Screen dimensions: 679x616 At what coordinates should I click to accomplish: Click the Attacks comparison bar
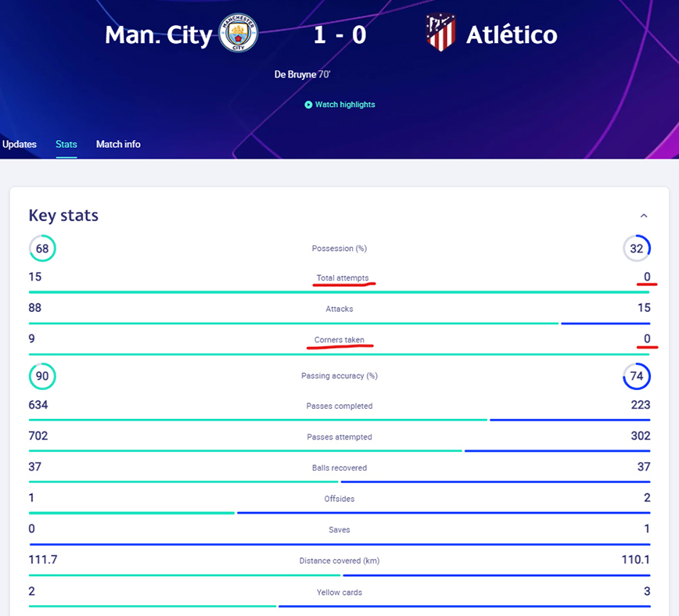[339, 323]
